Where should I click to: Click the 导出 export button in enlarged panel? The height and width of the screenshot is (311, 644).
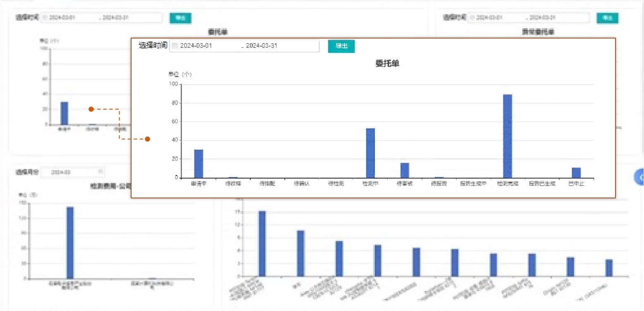pyautogui.click(x=341, y=46)
